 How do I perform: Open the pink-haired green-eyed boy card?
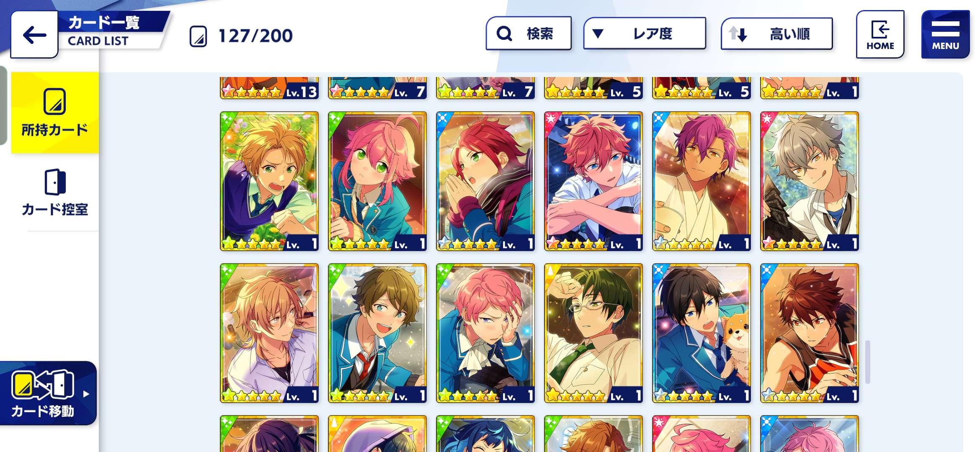pos(377,181)
